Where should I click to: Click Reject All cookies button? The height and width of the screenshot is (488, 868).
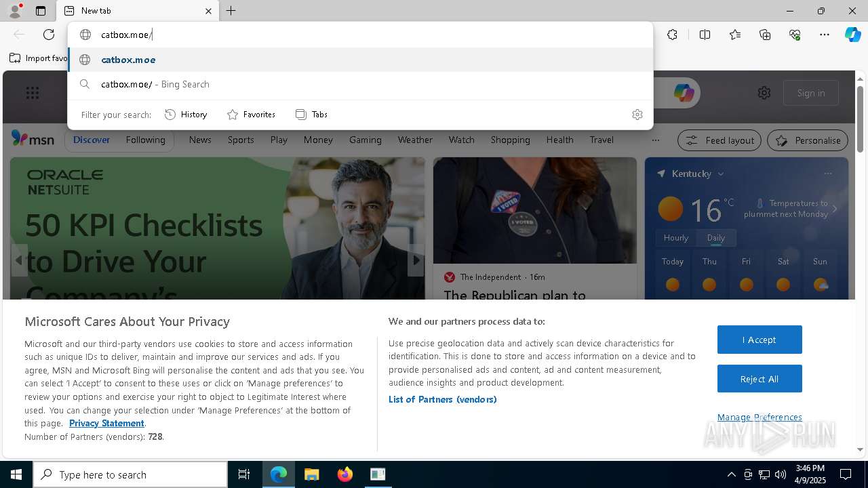click(x=759, y=379)
